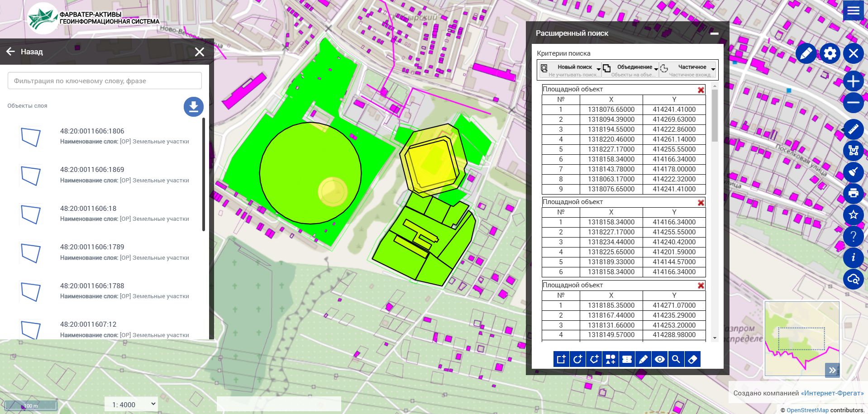Download the layer objects list

tap(193, 107)
